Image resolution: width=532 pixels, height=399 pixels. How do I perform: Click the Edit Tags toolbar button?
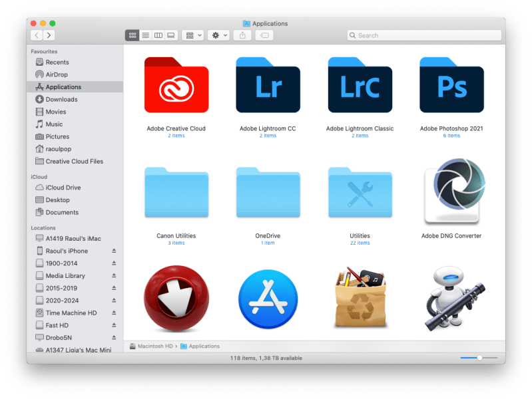pos(264,35)
